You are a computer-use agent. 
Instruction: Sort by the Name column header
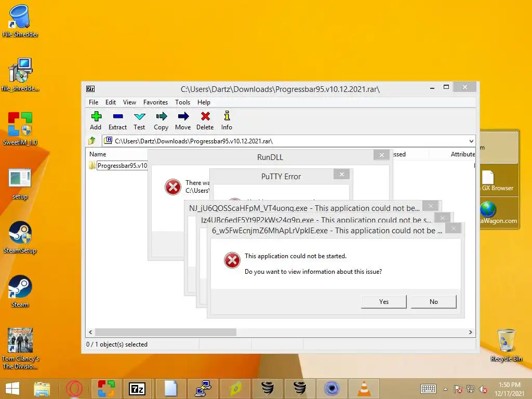pyautogui.click(x=98, y=154)
